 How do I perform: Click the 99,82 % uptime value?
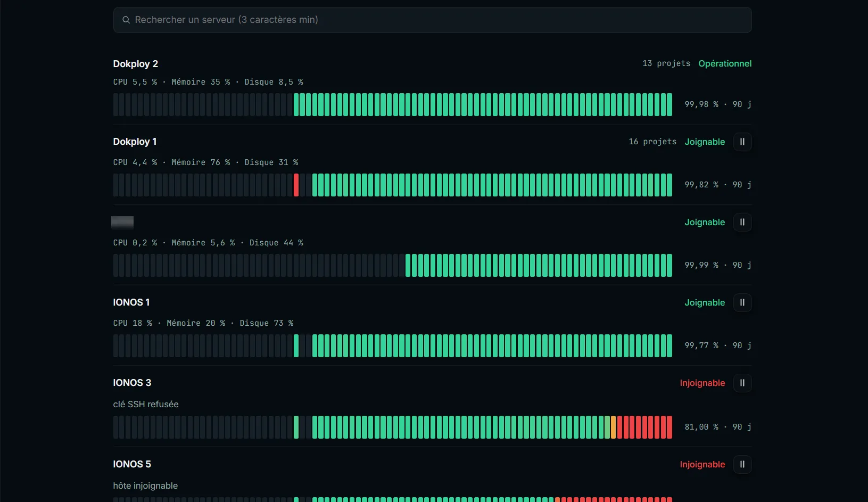[x=701, y=185]
